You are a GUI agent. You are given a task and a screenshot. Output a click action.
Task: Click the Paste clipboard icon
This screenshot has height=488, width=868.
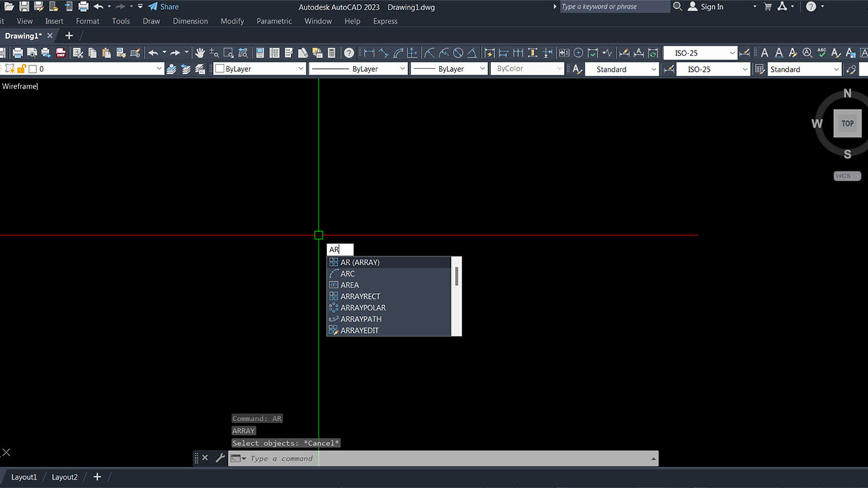pyautogui.click(x=106, y=53)
